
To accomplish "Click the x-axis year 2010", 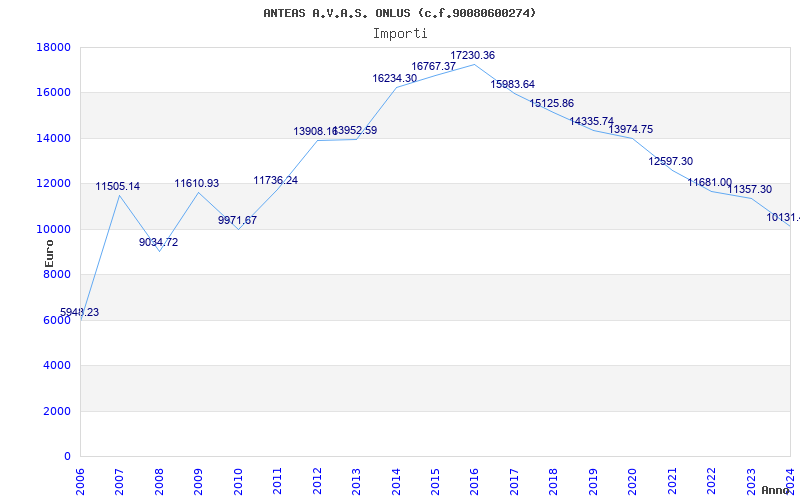I will tap(238, 481).
